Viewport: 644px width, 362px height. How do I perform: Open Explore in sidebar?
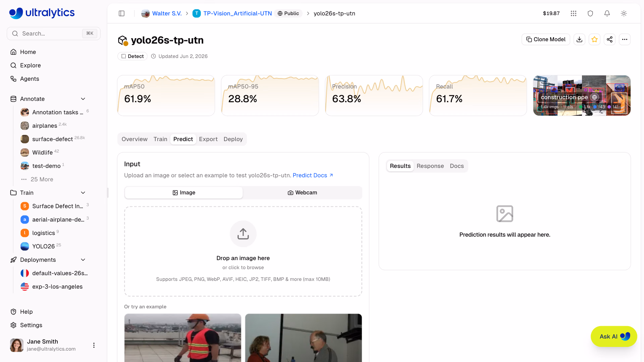coord(54,65)
